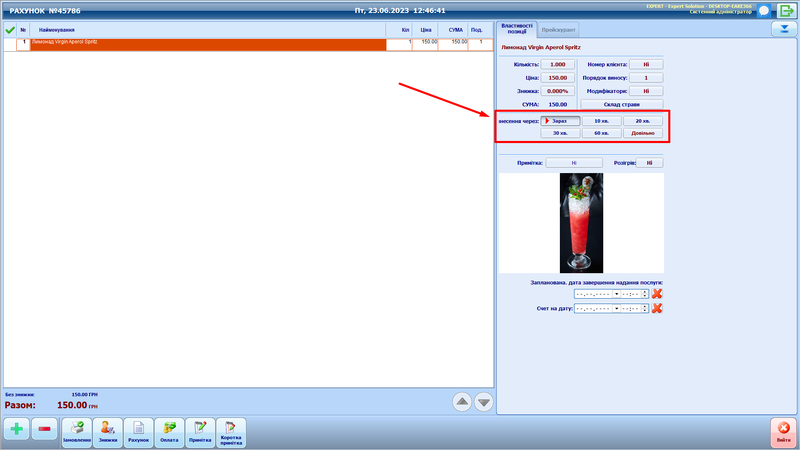Click the Склад страви button
This screenshot has width=800, height=450.
coord(621,104)
